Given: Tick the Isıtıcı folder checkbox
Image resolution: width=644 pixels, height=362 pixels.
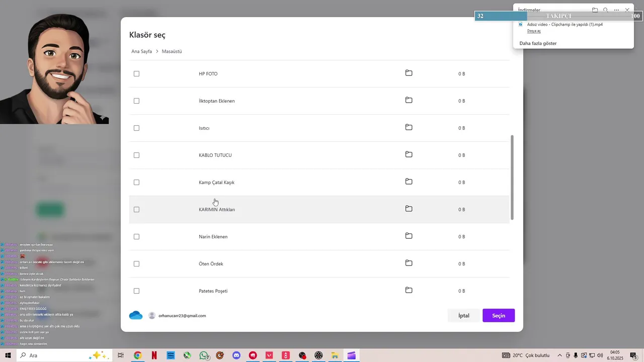Looking at the screenshot, I should tap(136, 128).
